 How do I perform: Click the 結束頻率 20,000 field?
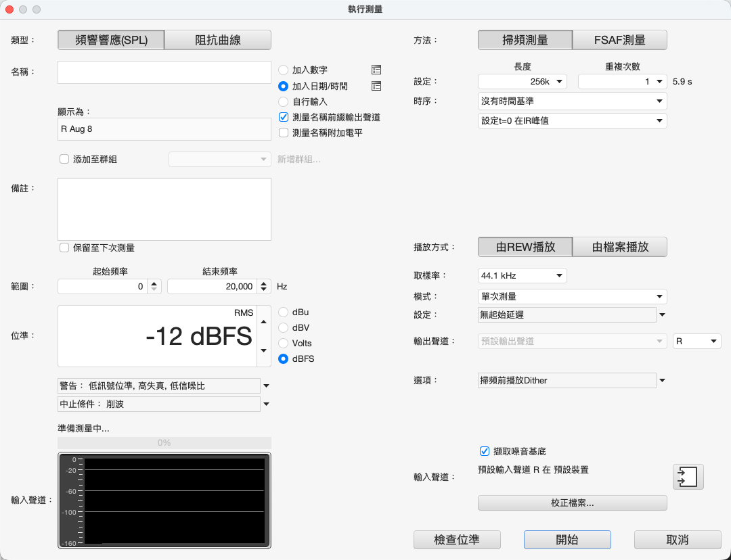[212, 287]
